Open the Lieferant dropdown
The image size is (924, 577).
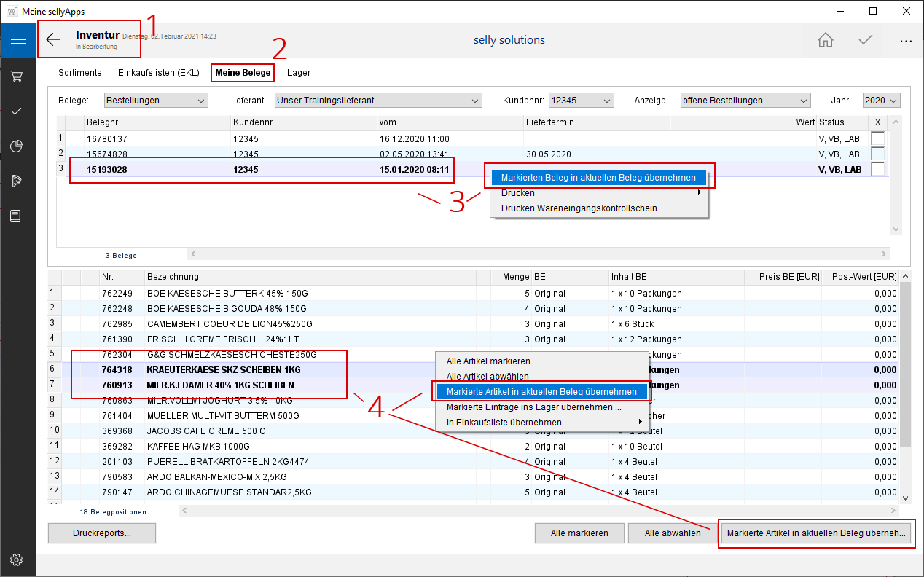tap(378, 101)
